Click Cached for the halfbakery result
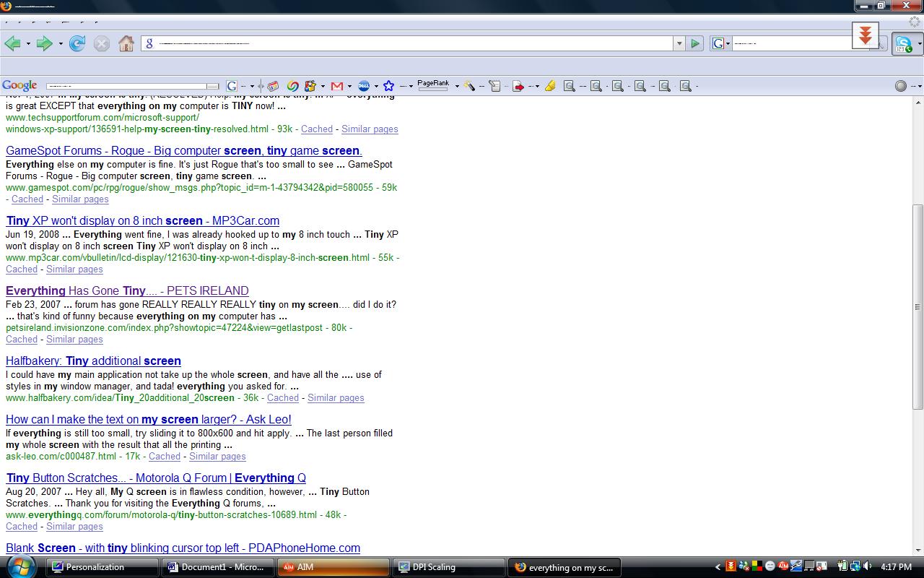The image size is (924, 578). tap(283, 398)
